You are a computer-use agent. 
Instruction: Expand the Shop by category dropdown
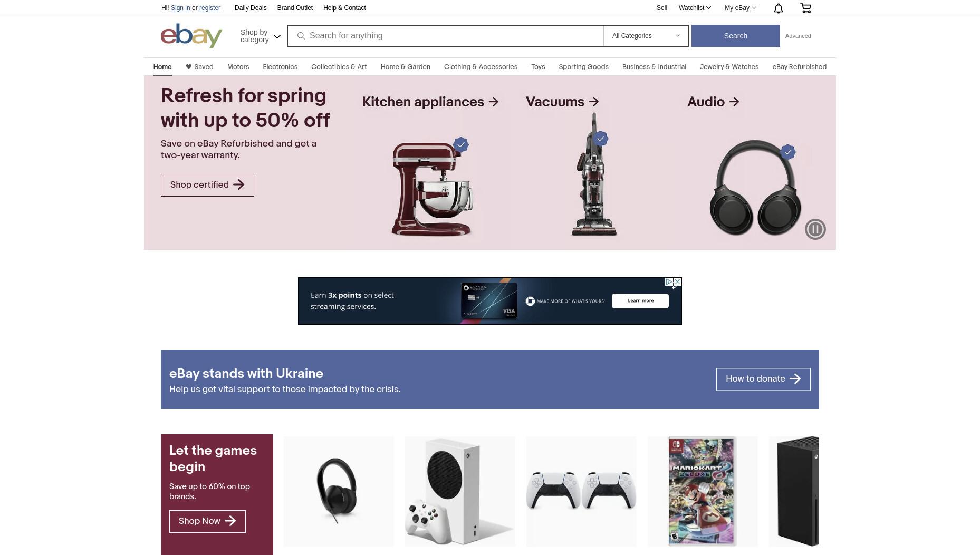coord(261,36)
